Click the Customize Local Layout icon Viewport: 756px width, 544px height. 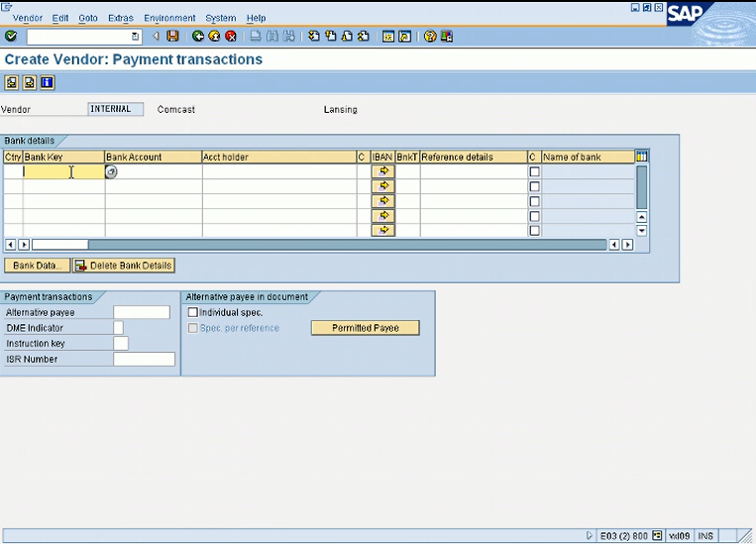(x=447, y=37)
